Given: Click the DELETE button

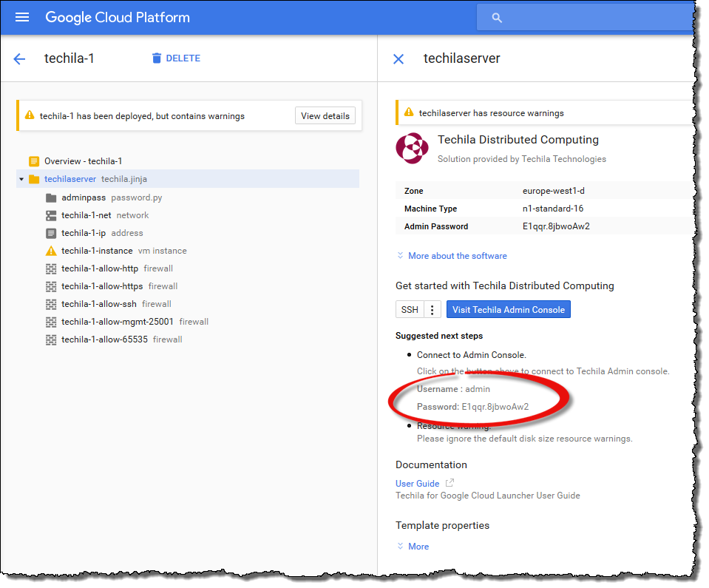Looking at the screenshot, I should pyautogui.click(x=177, y=58).
